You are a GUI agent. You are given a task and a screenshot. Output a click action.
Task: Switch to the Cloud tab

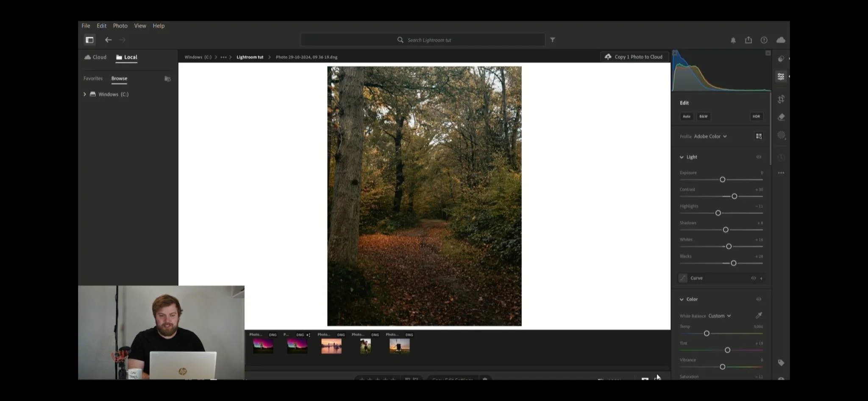tap(95, 57)
